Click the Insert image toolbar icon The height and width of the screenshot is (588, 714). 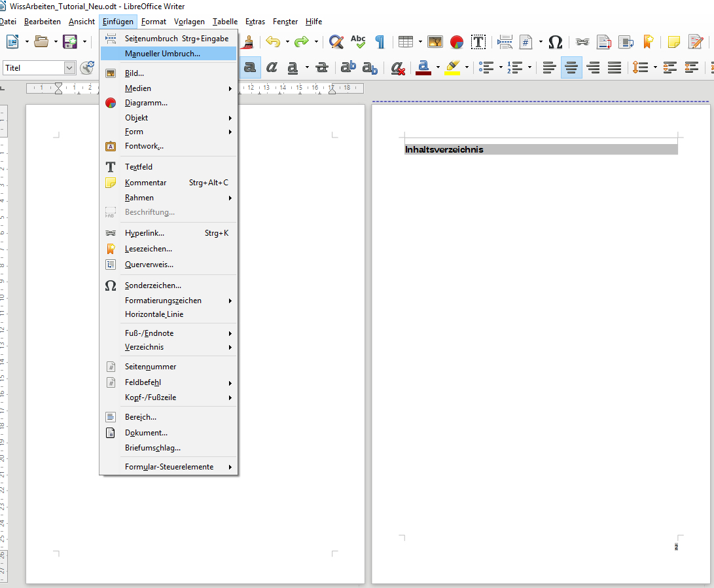coord(435,42)
